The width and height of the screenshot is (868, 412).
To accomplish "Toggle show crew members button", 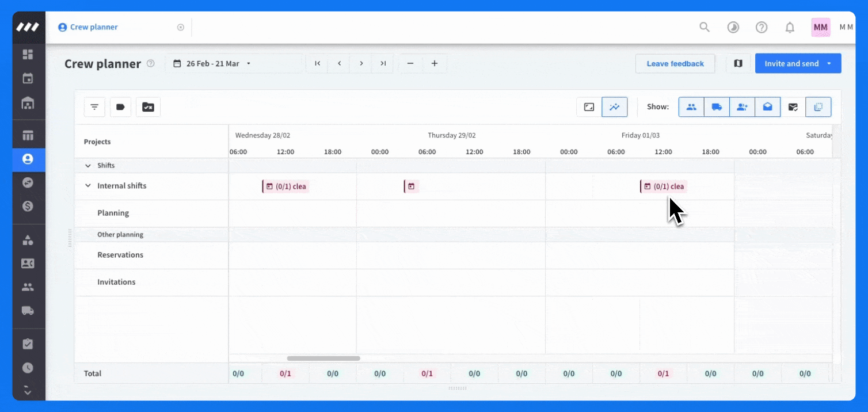I will tap(691, 107).
